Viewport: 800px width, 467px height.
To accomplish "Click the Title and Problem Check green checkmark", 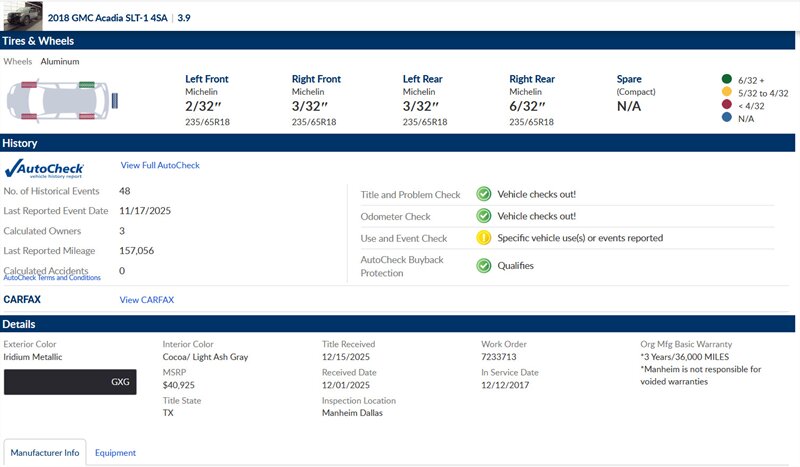I will point(483,194).
